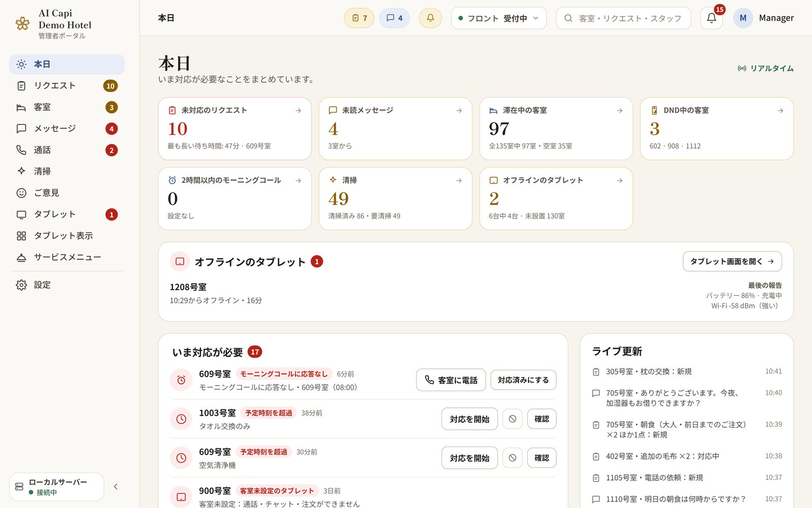Go to 客室 in the sidebar
This screenshot has width=812, height=508.
point(67,107)
